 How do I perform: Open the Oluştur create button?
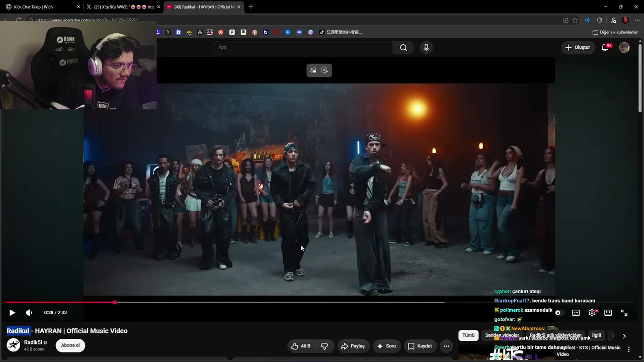[x=578, y=47]
